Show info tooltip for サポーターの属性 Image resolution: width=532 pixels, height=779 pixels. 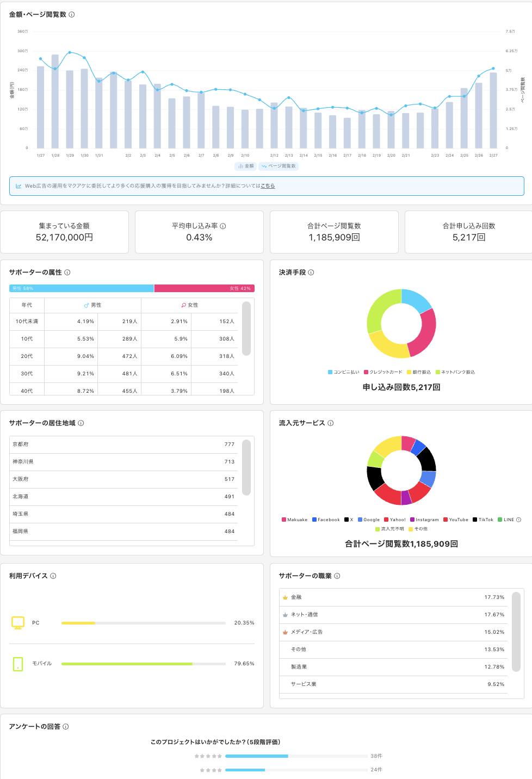(x=67, y=273)
